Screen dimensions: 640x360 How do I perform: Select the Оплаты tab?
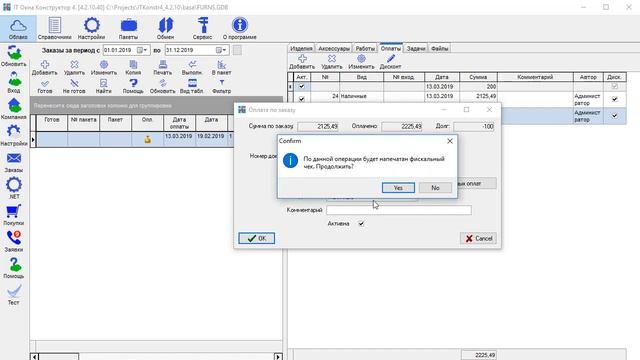[x=391, y=48]
